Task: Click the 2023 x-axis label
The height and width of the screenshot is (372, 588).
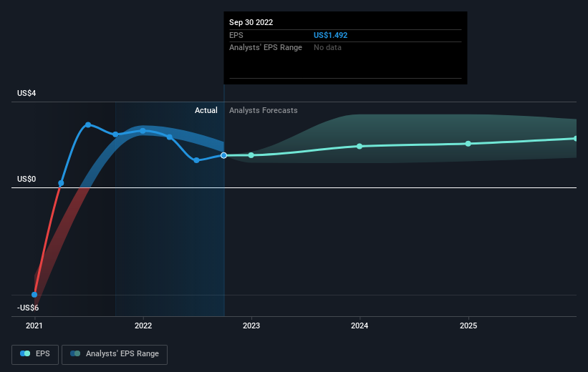Action: click(251, 325)
